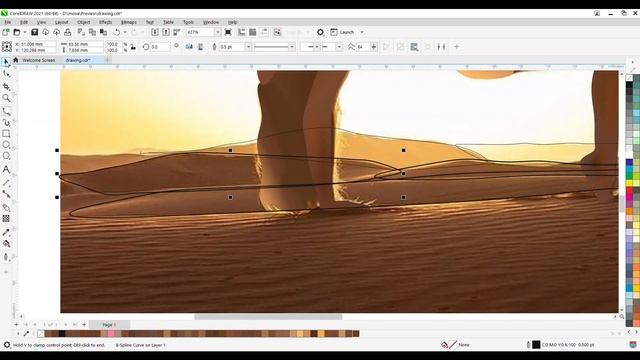Expand the undo history dropdown arrow

click(x=125, y=32)
